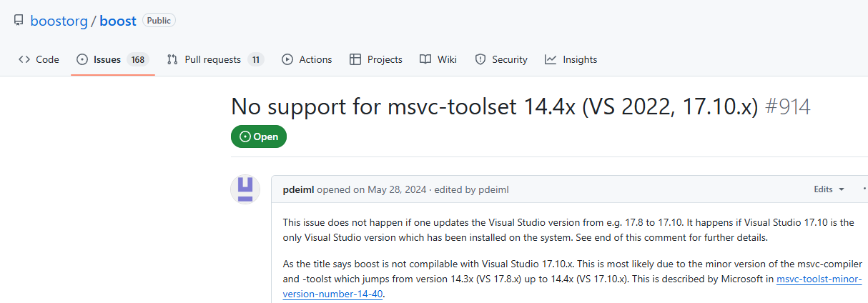Expand the Edits dropdown
Screen dimensions: 868x303
click(829, 189)
